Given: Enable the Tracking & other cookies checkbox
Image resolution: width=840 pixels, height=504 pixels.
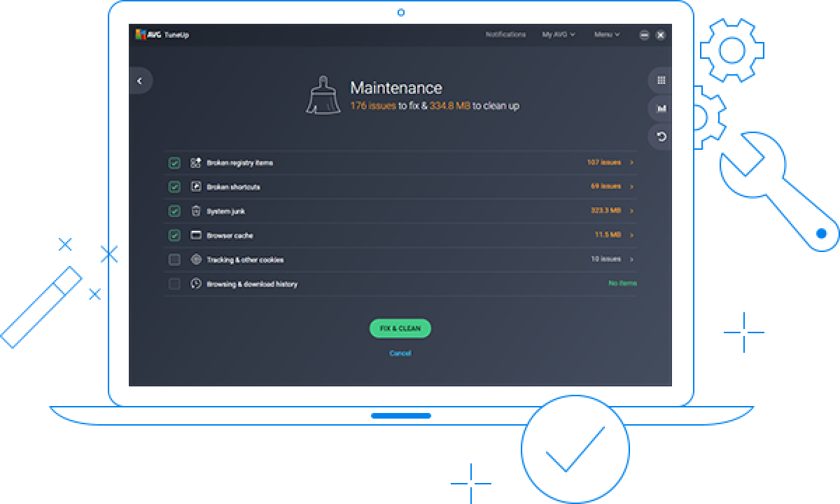Looking at the screenshot, I should [174, 260].
